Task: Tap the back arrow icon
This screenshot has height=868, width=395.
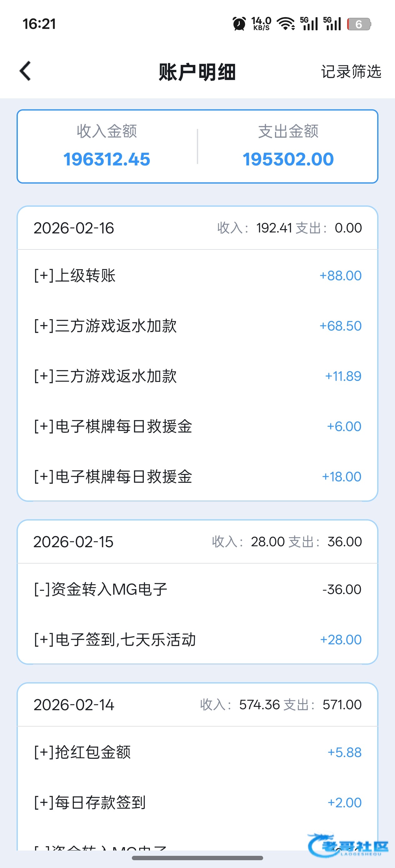Action: [25, 71]
